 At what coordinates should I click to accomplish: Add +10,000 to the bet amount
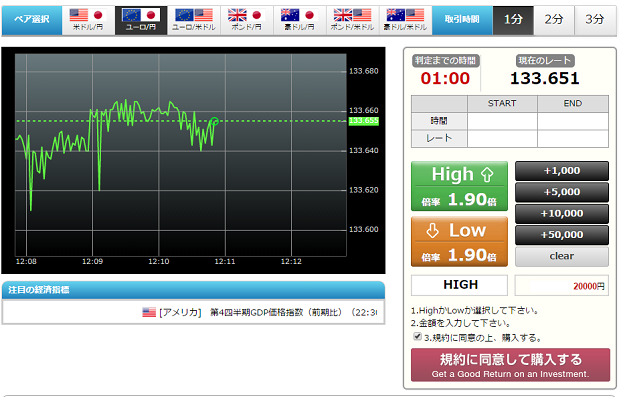562,213
